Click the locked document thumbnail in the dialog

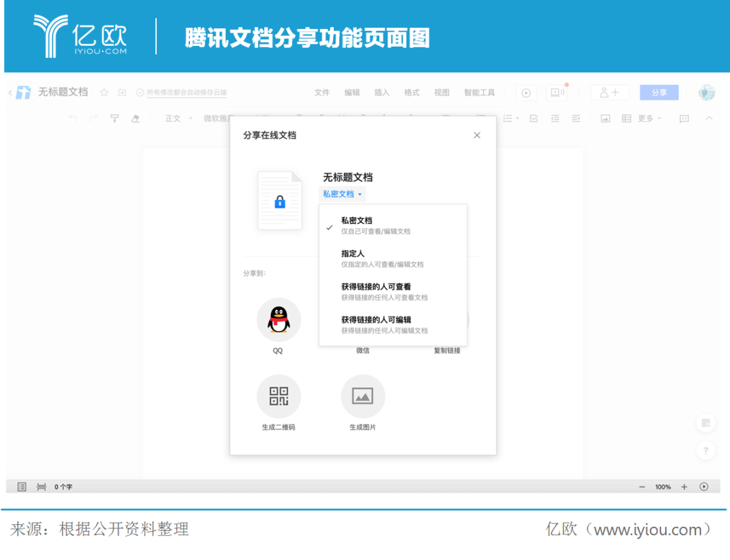click(x=280, y=201)
